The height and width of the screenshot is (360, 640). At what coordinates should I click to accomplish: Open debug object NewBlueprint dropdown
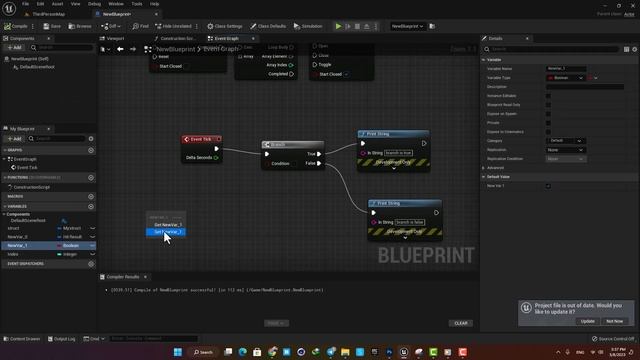click(407, 26)
